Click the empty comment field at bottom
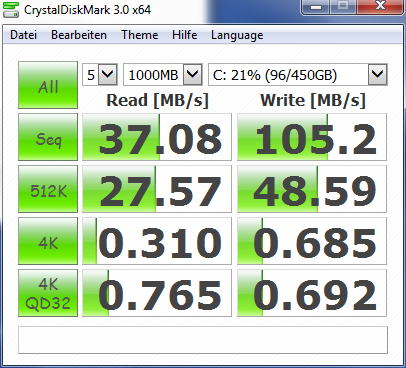The height and width of the screenshot is (368, 406). click(x=203, y=340)
